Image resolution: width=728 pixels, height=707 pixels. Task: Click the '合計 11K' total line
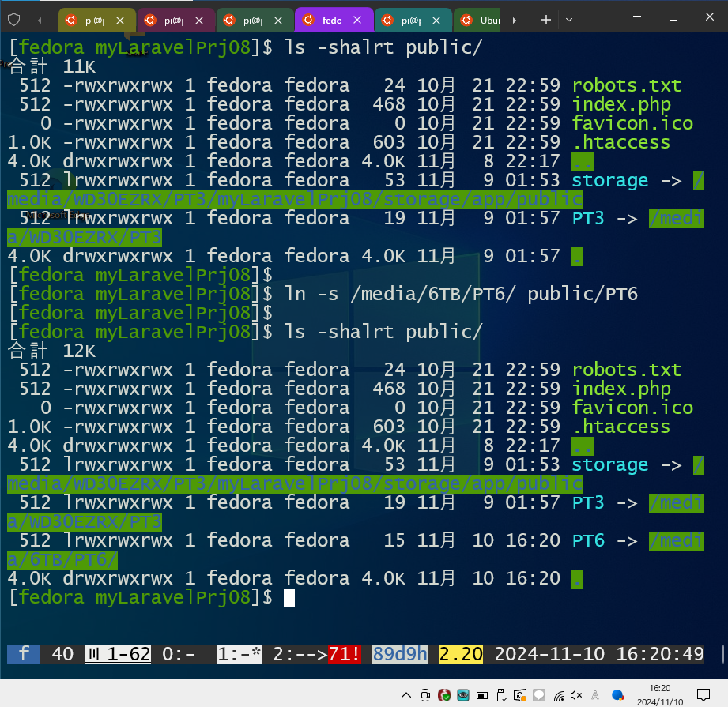point(51,67)
